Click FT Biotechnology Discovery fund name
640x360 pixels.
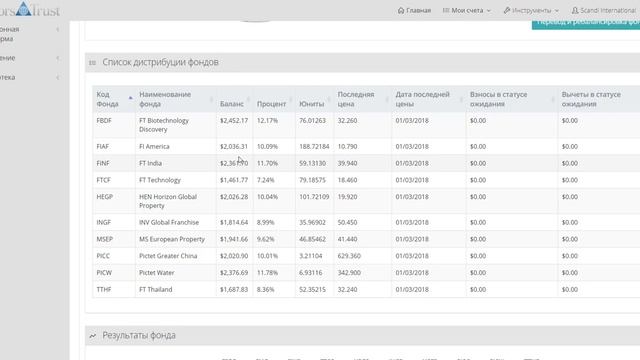164,125
